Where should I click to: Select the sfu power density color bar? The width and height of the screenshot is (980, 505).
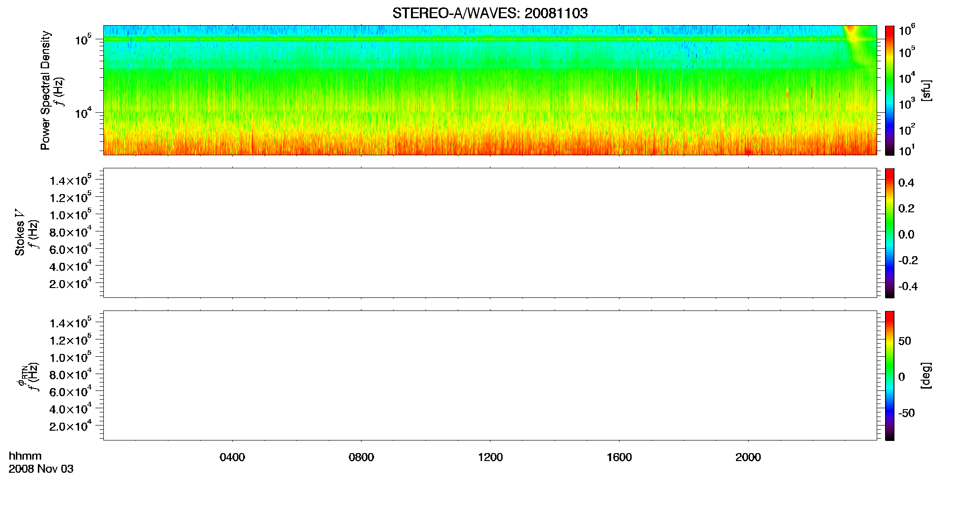pyautogui.click(x=890, y=90)
